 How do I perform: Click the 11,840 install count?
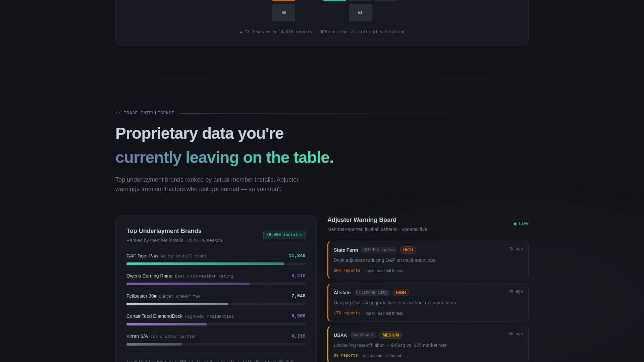pos(297,256)
